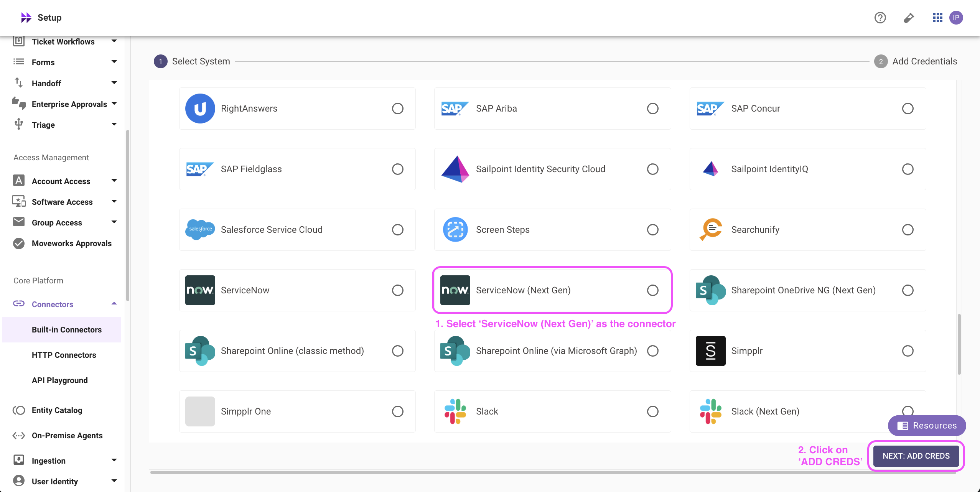The width and height of the screenshot is (980, 492).
Task: Click the ServiceNow (Next Gen) logo
Action: [455, 290]
